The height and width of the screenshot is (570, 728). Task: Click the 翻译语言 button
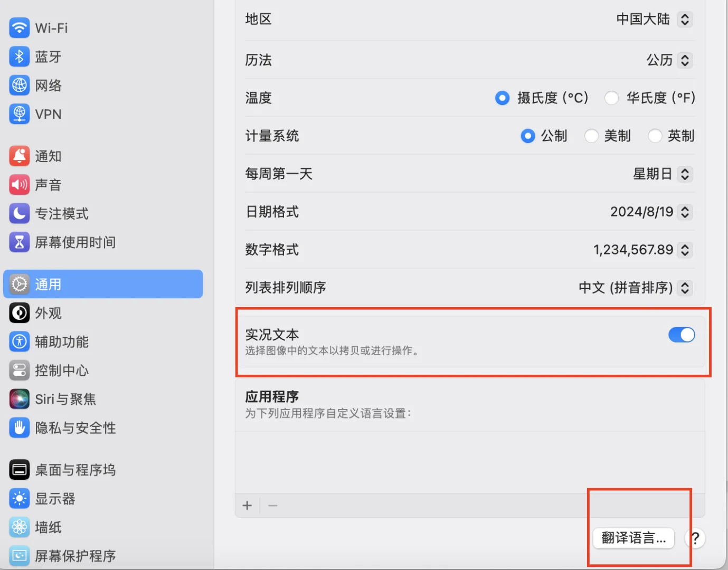pos(633,538)
